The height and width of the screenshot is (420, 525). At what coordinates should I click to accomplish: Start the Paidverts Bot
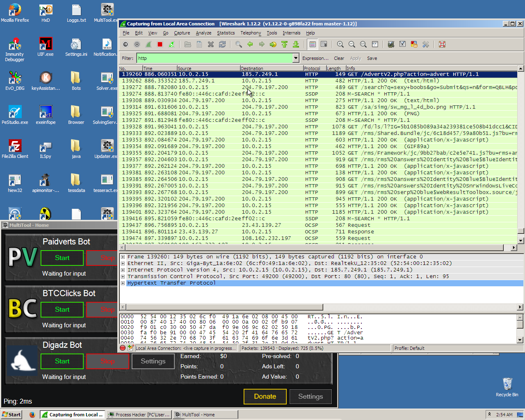tap(62, 258)
